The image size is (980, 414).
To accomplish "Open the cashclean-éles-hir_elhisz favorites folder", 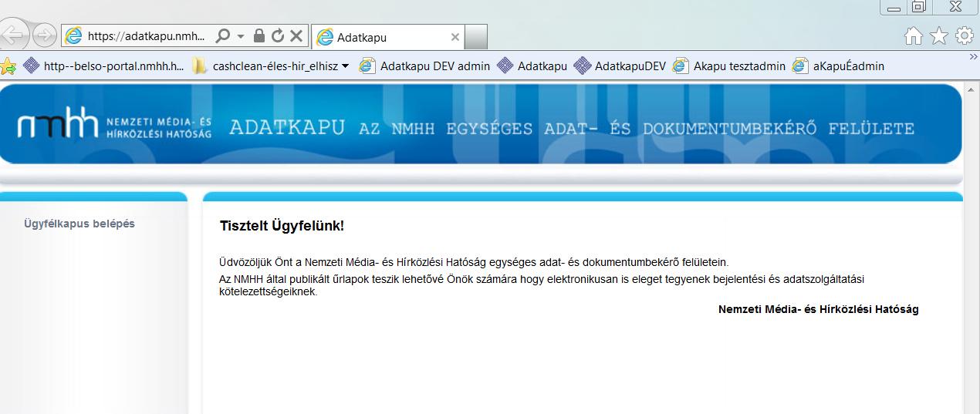I will click(x=271, y=66).
